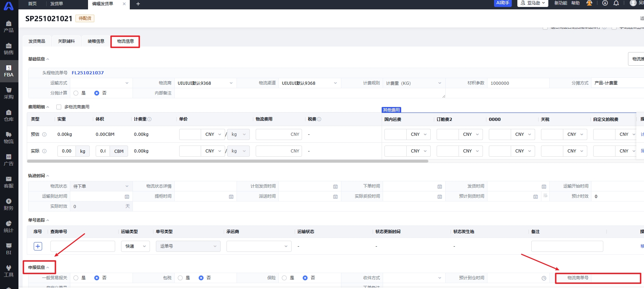Viewport: 644px width, 289px height.
Task: Open logistics number link FL251021037
Action: point(88,73)
